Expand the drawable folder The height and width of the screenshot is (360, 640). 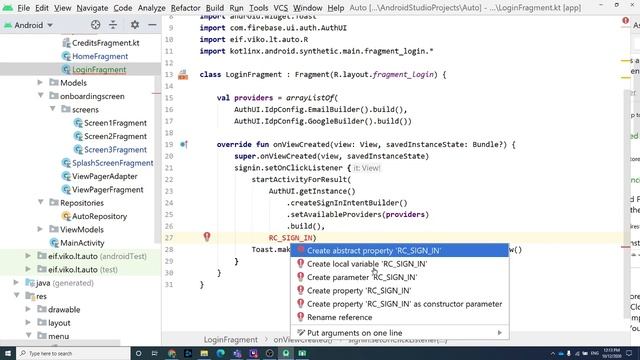click(28, 309)
